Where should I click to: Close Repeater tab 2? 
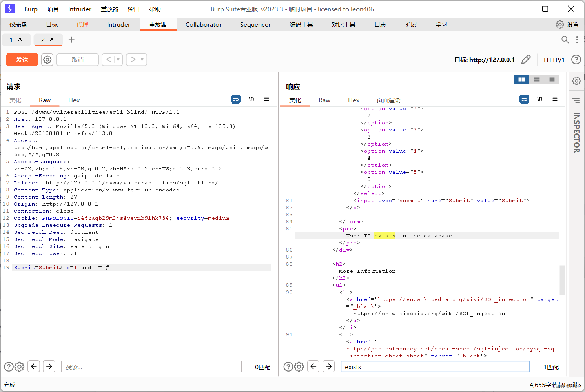coord(52,39)
